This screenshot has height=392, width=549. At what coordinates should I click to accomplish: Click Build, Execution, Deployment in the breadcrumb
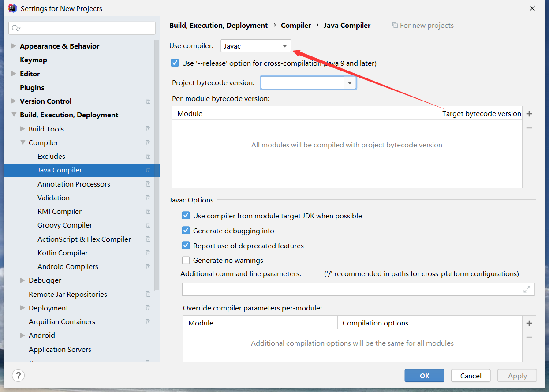(x=219, y=26)
